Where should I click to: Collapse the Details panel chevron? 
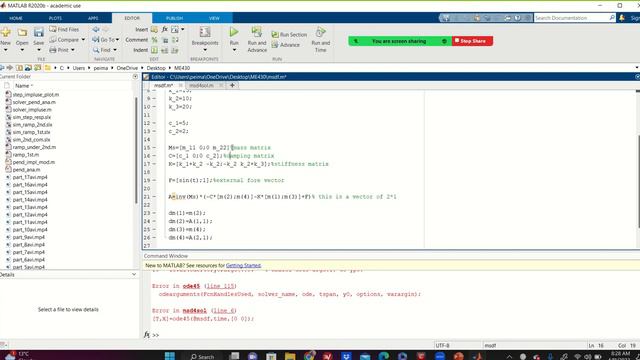[134, 275]
